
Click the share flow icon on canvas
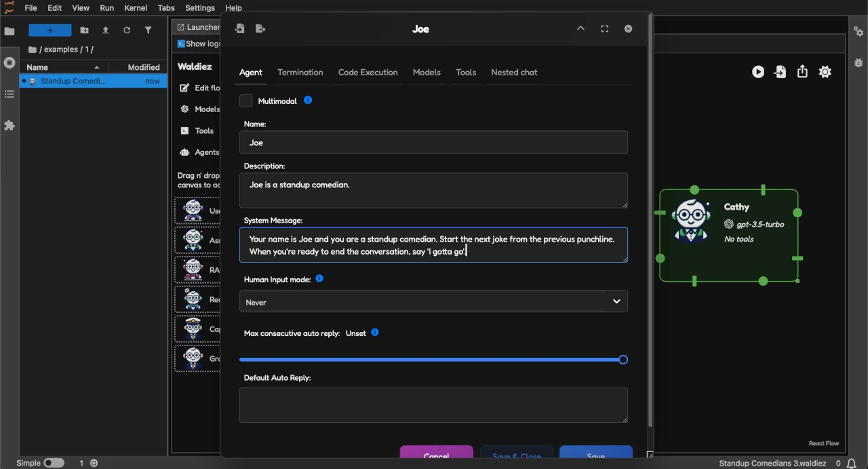coord(802,72)
